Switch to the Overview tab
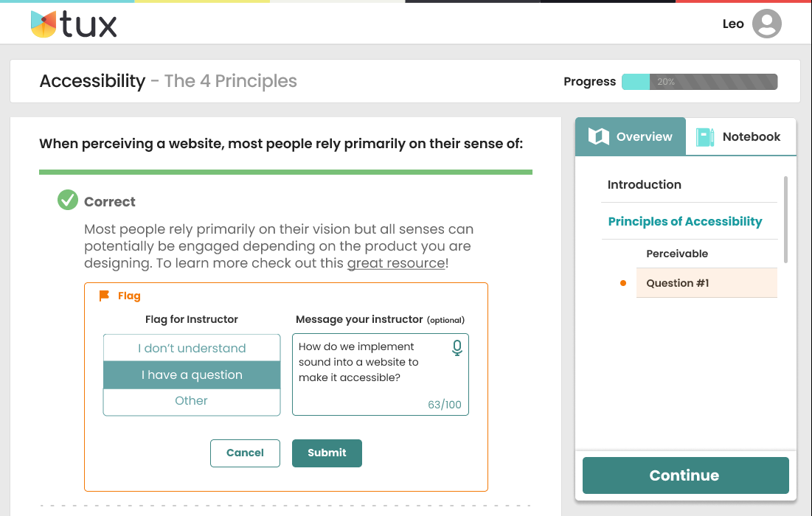This screenshot has width=812, height=516. (x=631, y=136)
